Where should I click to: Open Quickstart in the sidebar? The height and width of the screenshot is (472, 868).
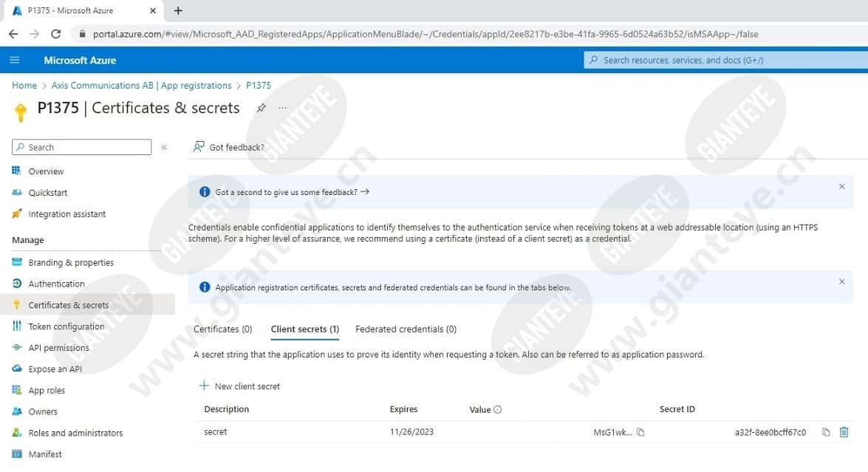[x=47, y=193]
